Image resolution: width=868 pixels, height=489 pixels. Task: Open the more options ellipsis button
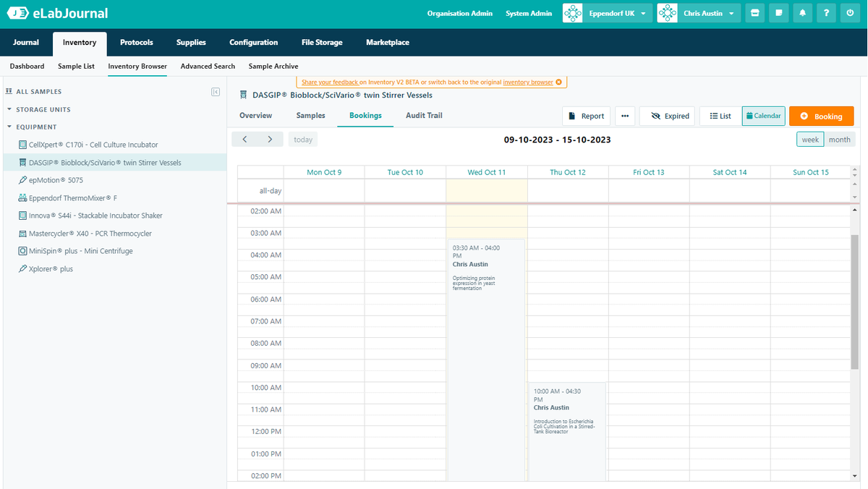pos(625,116)
